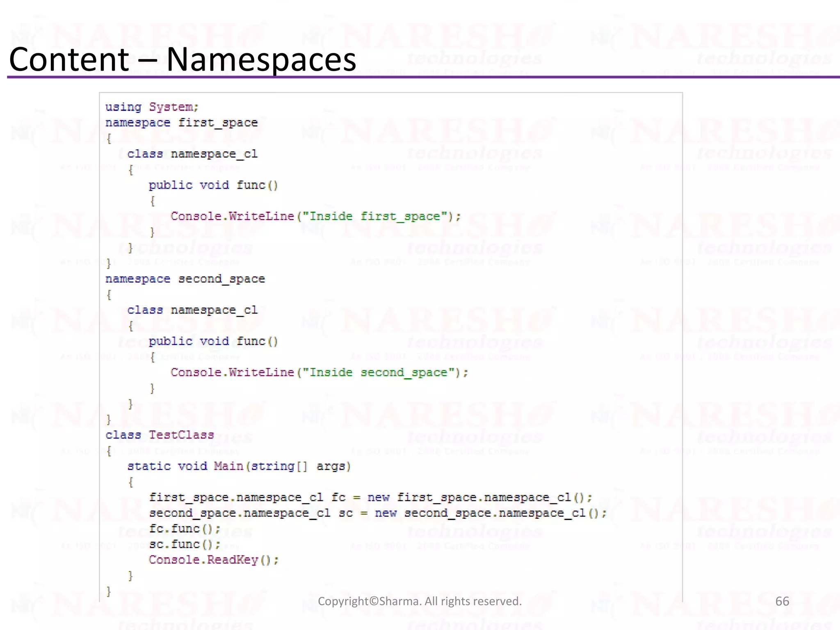This screenshot has width=840, height=630.
Task: Select the Console.WriteLine "Inside first_space" line
Action: pyautogui.click(x=315, y=217)
